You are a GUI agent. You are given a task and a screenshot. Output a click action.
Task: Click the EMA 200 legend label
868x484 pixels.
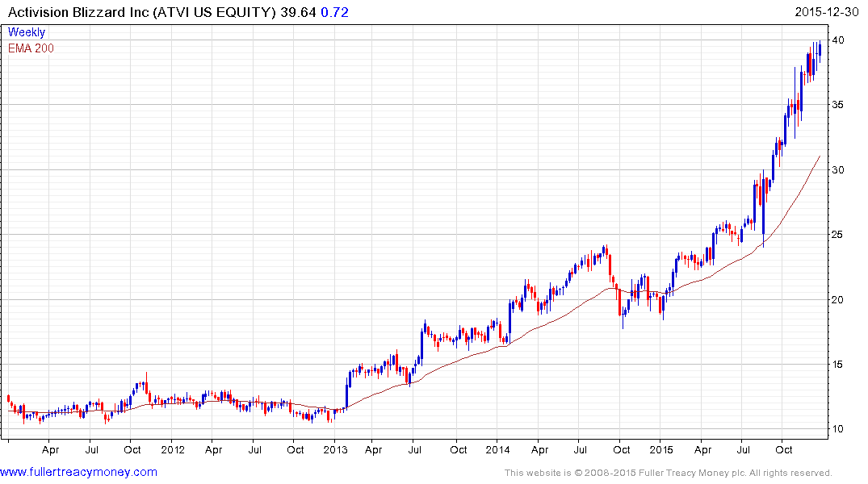(31, 48)
